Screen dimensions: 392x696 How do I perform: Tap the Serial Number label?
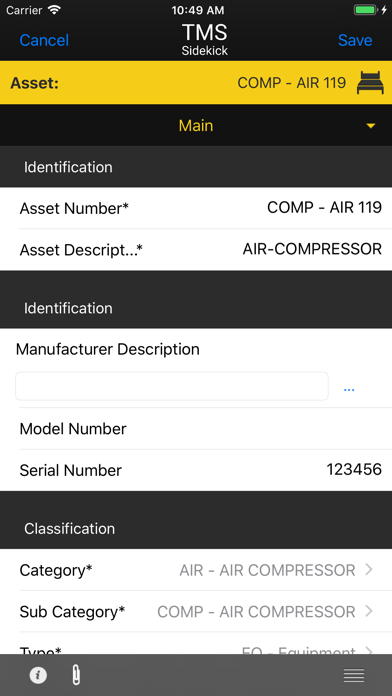point(71,471)
